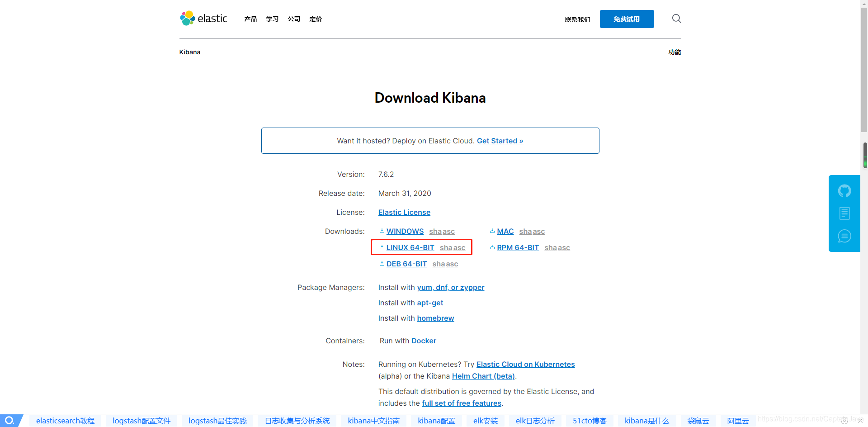The height and width of the screenshot is (427, 868).
Task: Open the Kibana breadcrumb
Action: click(x=190, y=52)
